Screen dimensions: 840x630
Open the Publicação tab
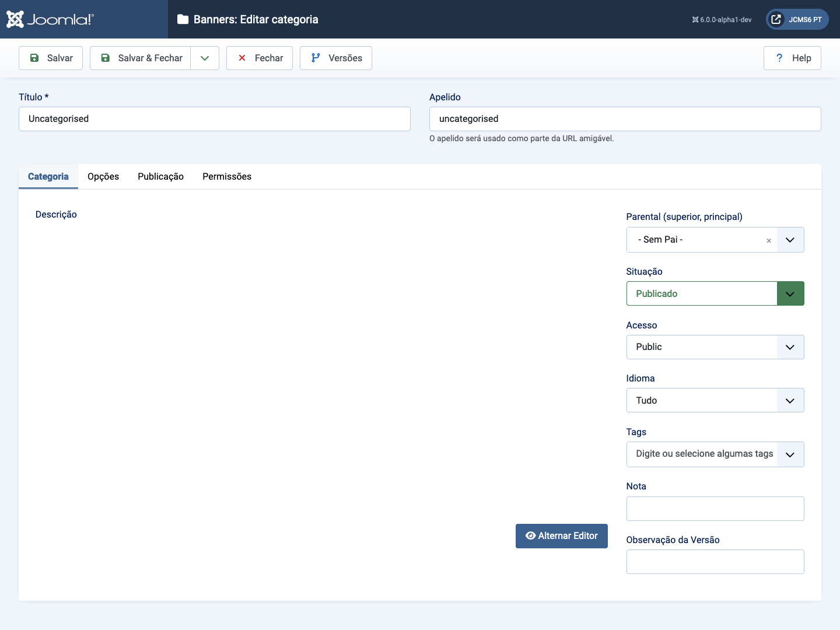click(x=160, y=176)
